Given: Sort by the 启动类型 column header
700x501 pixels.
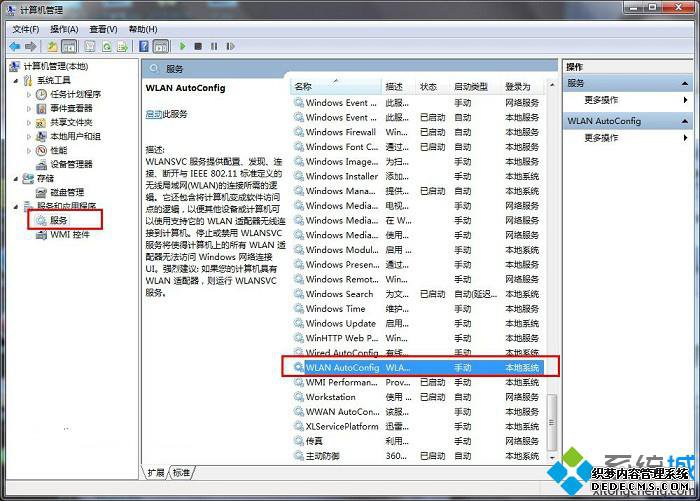Looking at the screenshot, I should (x=475, y=87).
